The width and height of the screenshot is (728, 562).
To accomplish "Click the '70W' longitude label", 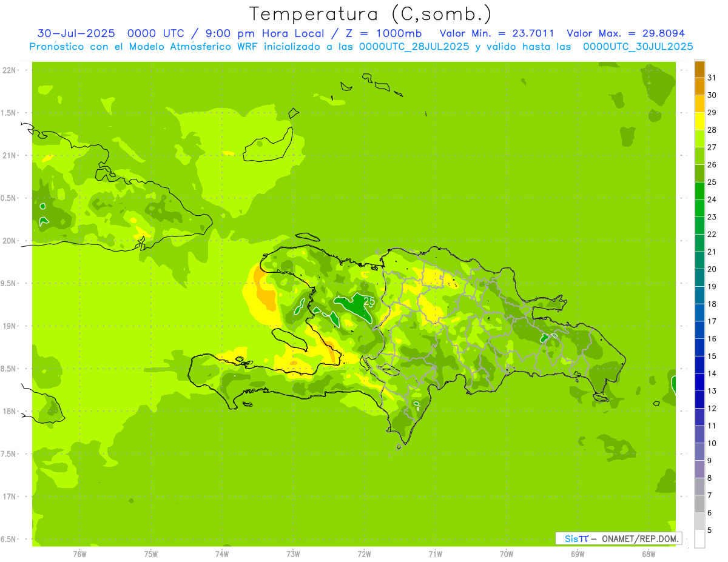I will point(507,554).
